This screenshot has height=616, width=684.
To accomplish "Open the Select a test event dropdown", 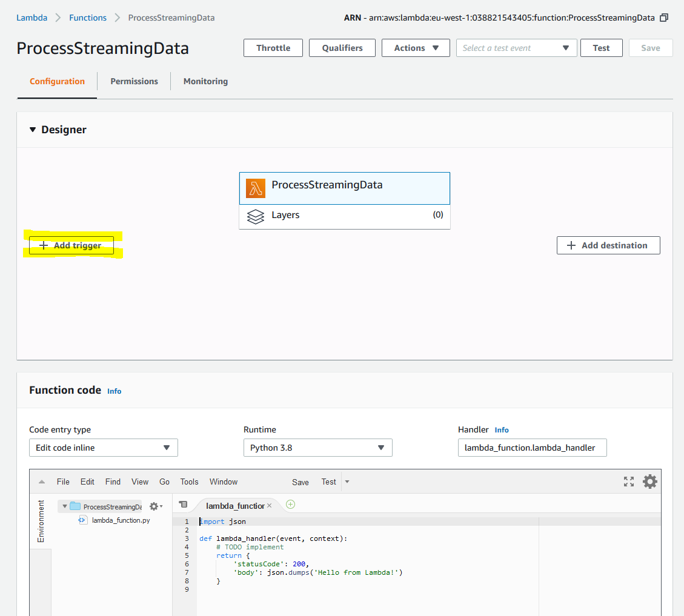I will [517, 48].
